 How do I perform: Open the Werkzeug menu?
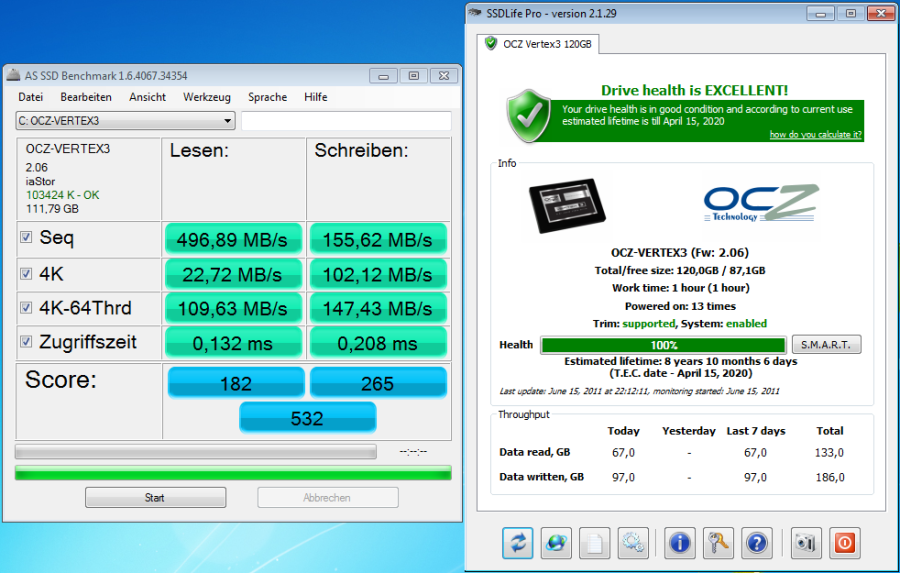207,97
